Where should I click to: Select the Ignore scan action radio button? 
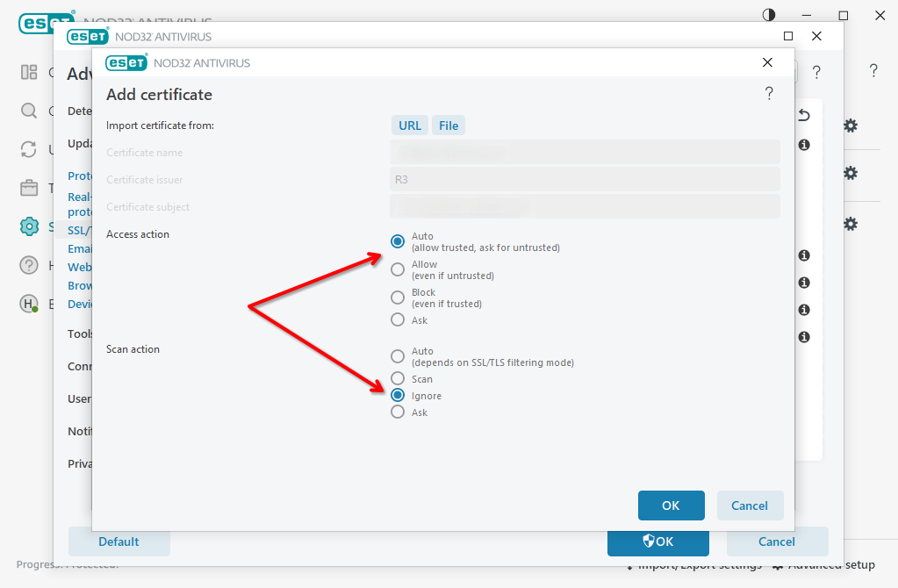398,395
